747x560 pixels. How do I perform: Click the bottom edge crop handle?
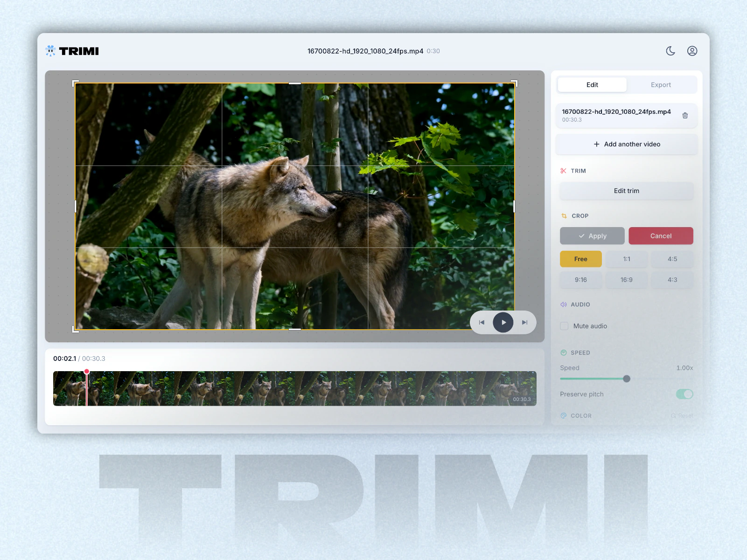295,329
